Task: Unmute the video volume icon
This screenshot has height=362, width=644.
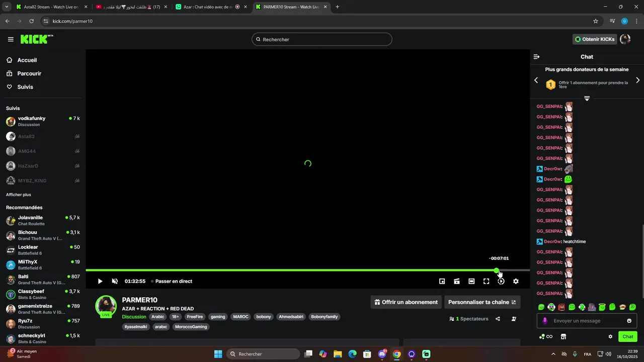Action: (115, 282)
